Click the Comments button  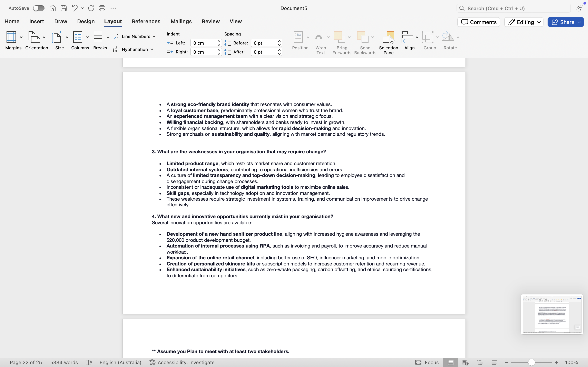pyautogui.click(x=478, y=22)
